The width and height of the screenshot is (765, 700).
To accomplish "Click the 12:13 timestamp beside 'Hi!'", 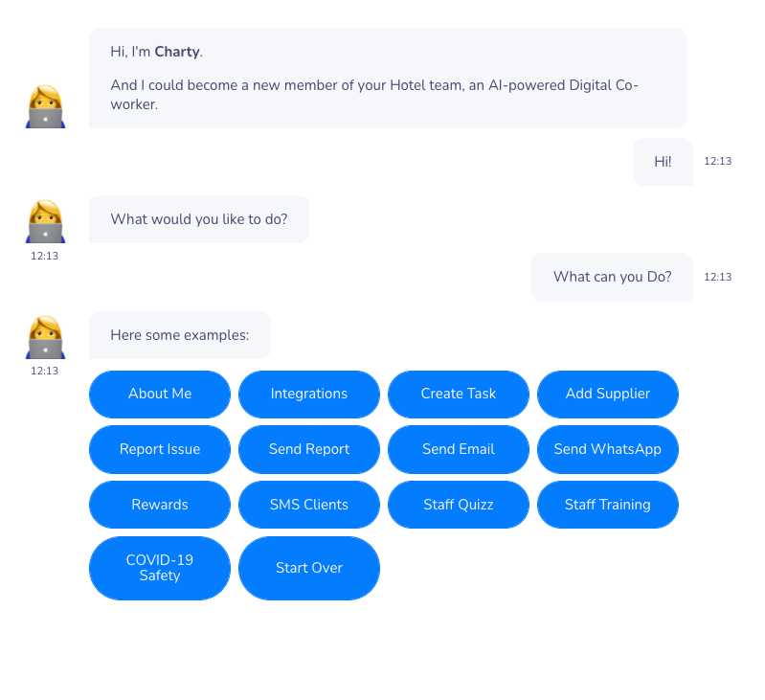I will point(718,161).
